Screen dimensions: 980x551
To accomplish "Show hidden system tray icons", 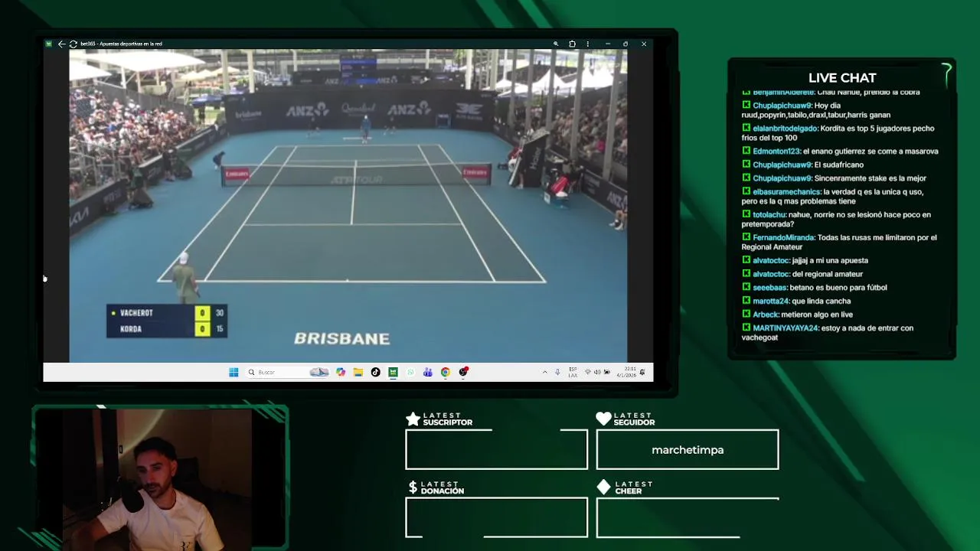I will click(544, 372).
